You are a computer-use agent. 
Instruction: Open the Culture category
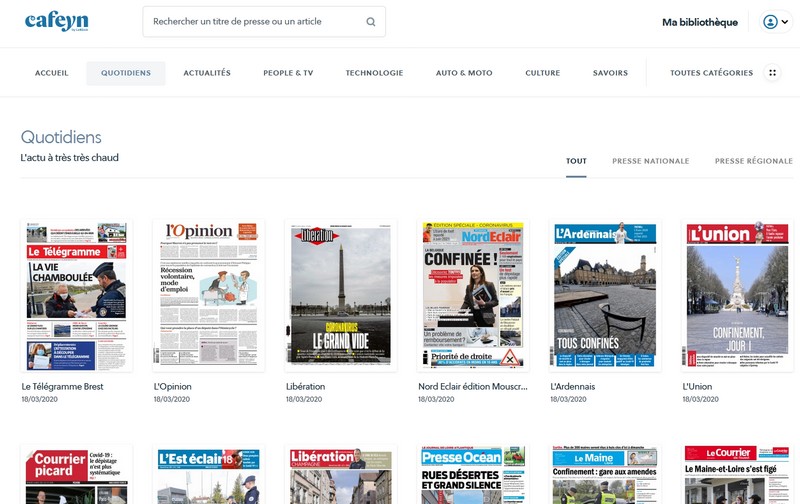click(x=543, y=73)
